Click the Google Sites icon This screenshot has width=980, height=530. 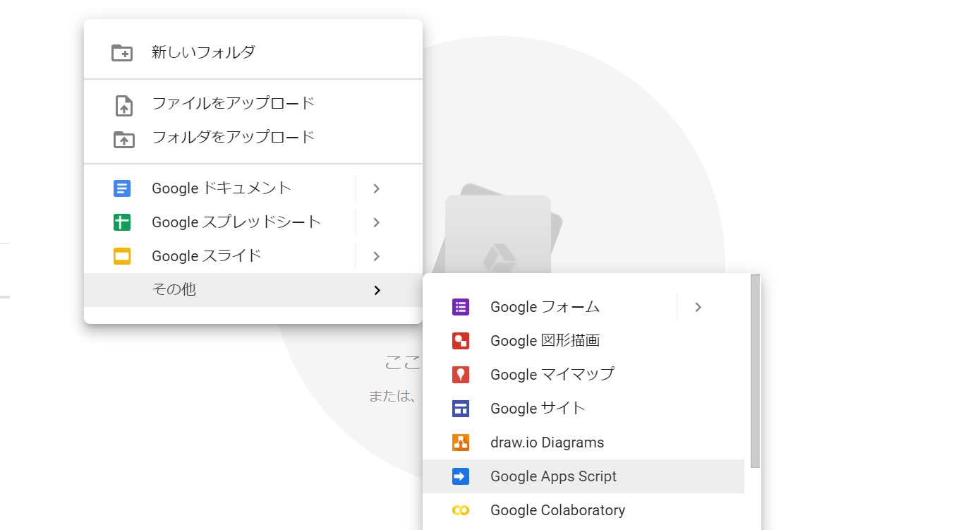pyautogui.click(x=461, y=409)
